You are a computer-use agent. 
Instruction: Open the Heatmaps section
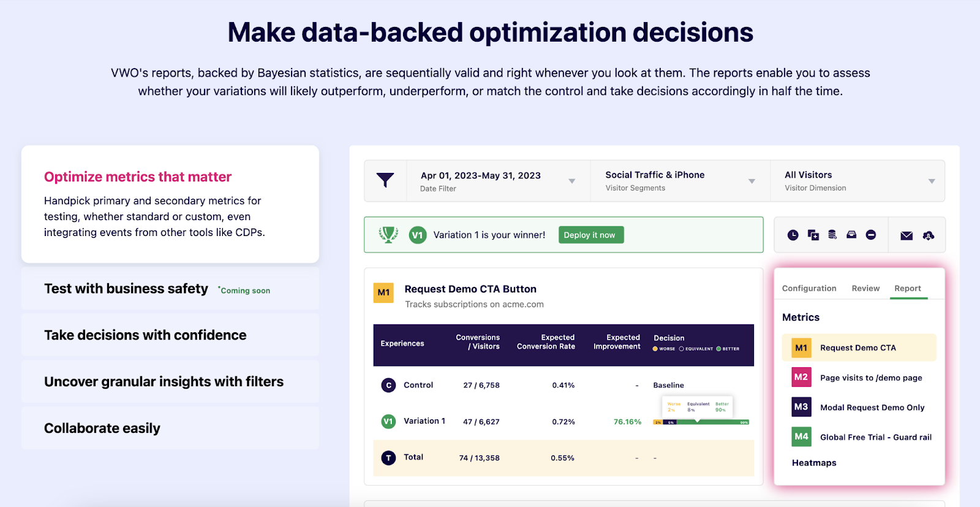[x=813, y=462]
